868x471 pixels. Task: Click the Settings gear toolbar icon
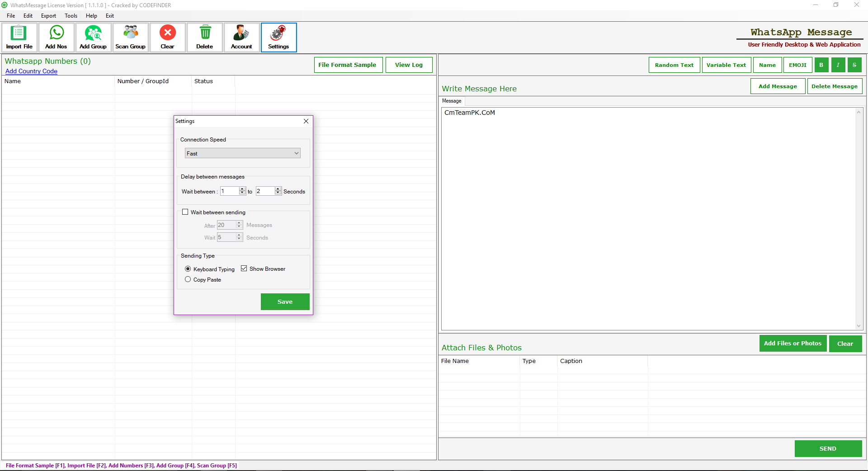(278, 38)
